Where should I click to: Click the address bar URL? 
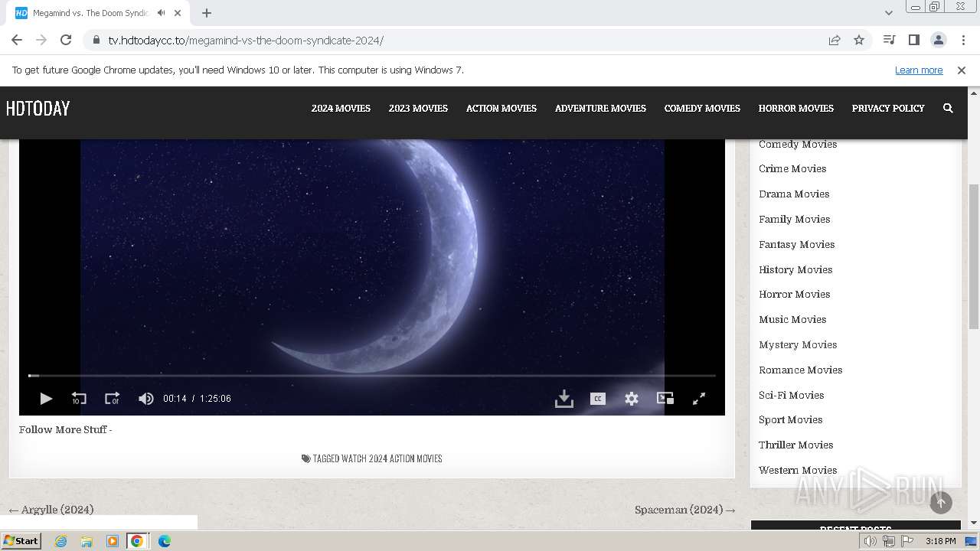(x=246, y=41)
